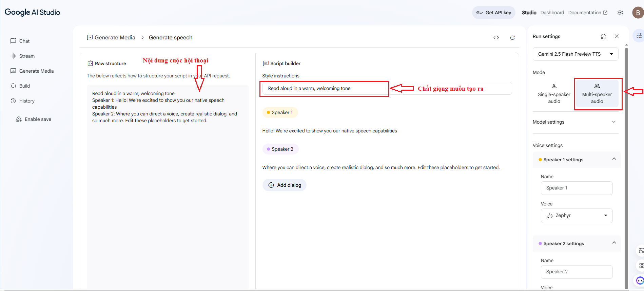Click Enable save
Viewport: 644px width, 291px height.
coord(33,119)
